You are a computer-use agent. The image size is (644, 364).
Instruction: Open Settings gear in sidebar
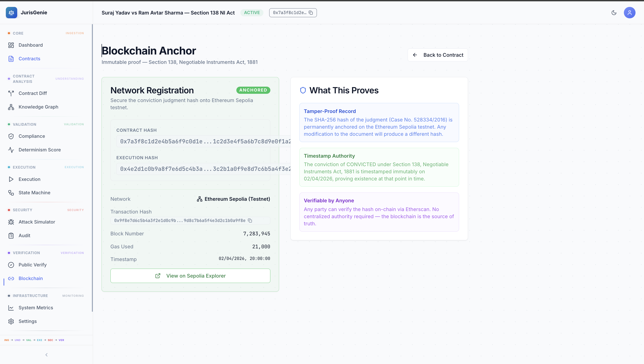[x=11, y=321]
